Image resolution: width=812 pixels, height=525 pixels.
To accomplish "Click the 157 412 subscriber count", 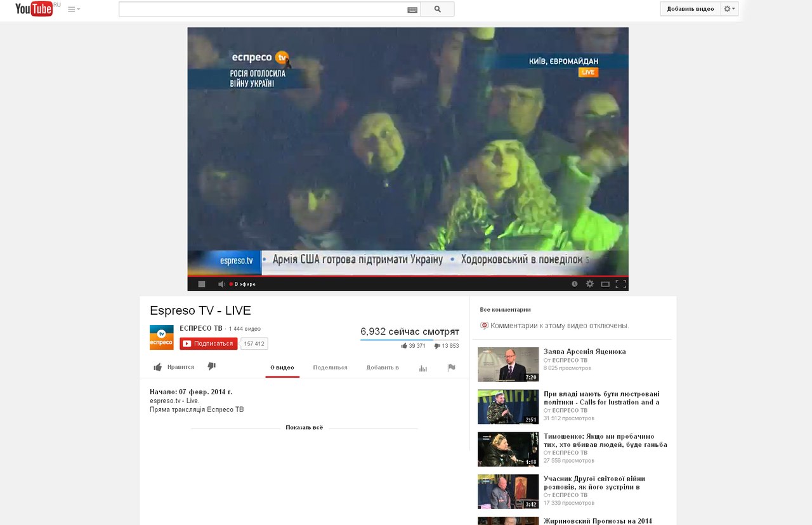I will coord(254,343).
